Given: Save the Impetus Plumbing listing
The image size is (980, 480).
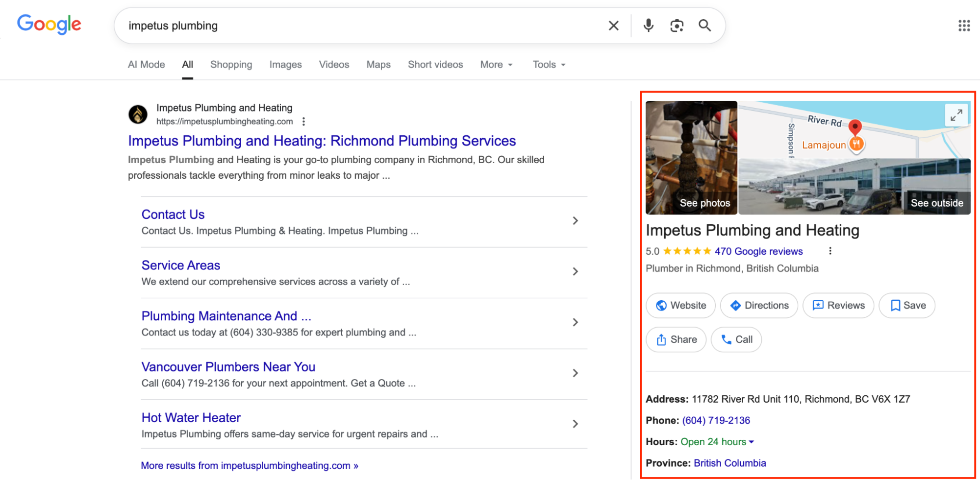Looking at the screenshot, I should [x=906, y=305].
